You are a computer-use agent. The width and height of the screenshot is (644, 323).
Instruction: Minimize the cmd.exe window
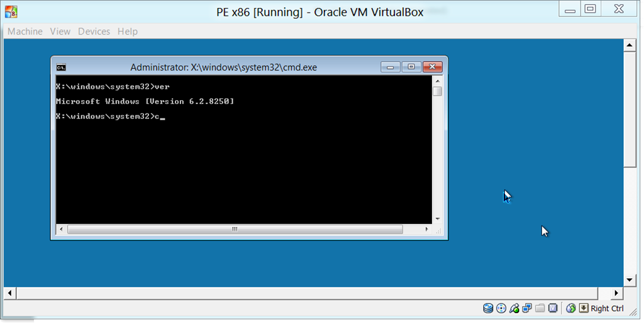(390, 67)
